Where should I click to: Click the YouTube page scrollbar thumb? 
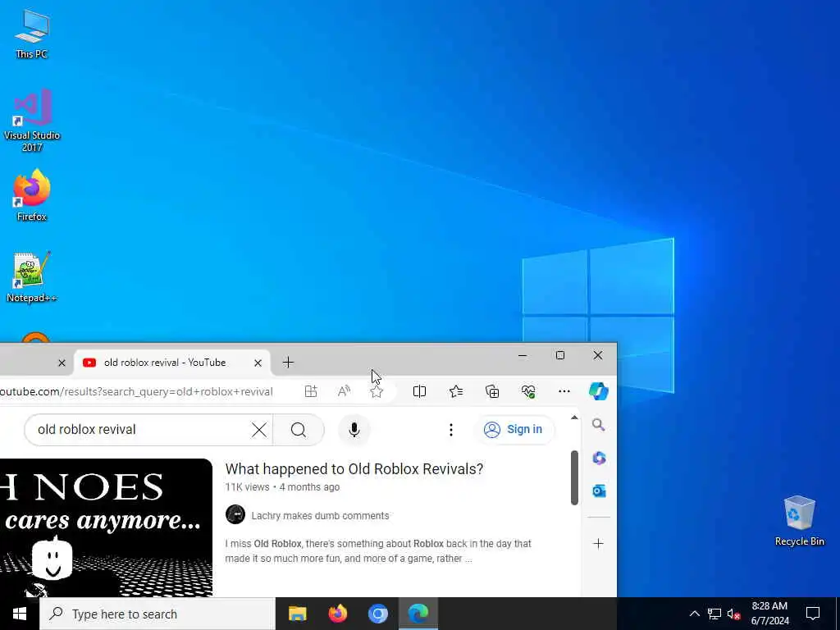(x=574, y=477)
